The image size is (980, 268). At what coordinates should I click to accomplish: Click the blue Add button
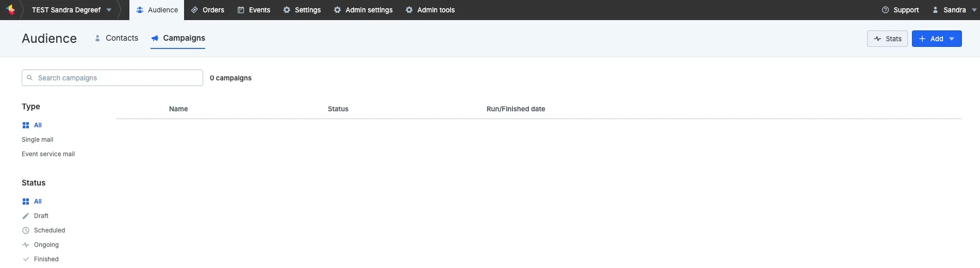tap(937, 39)
